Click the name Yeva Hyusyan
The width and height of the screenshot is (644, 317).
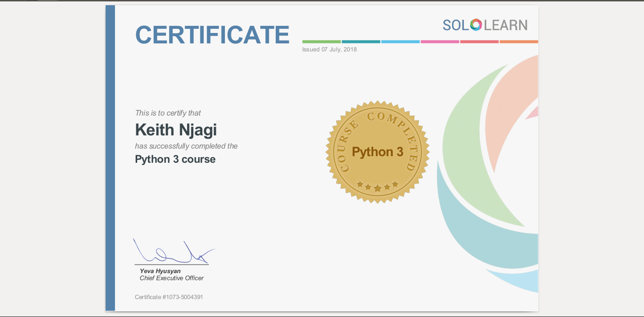[160, 271]
